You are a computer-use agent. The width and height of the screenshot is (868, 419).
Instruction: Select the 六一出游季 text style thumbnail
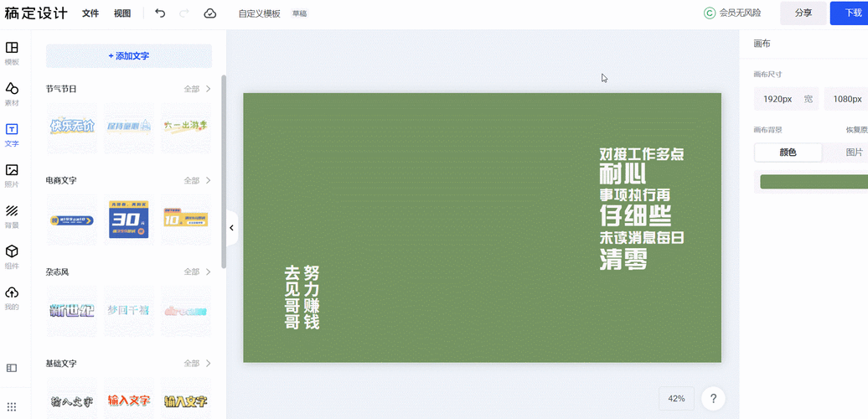pos(185,127)
